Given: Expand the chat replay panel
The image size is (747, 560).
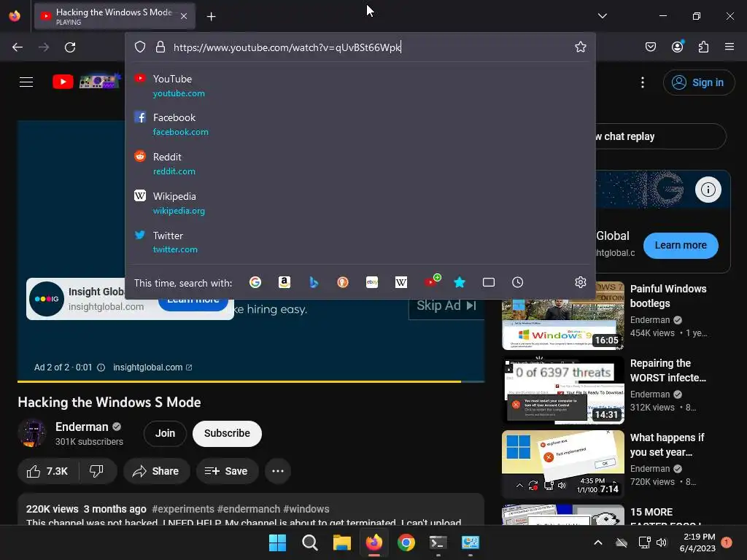Looking at the screenshot, I should point(659,136).
